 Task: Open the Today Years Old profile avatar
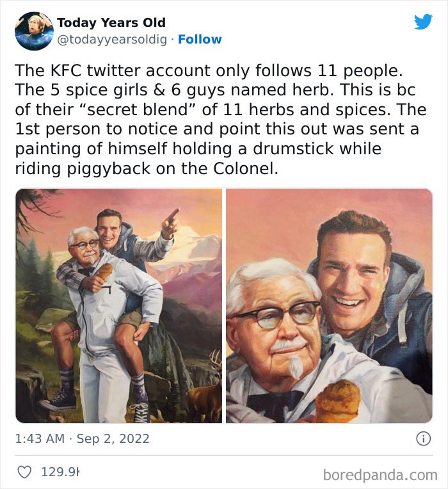33,31
